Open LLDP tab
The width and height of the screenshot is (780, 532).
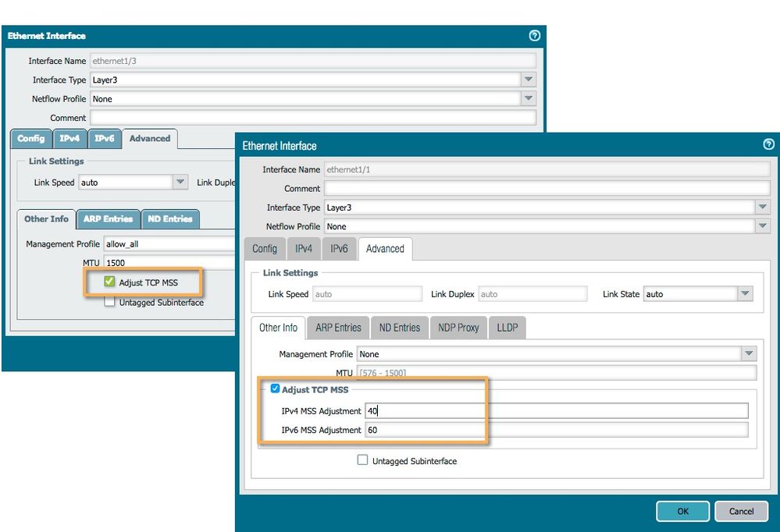(508, 328)
